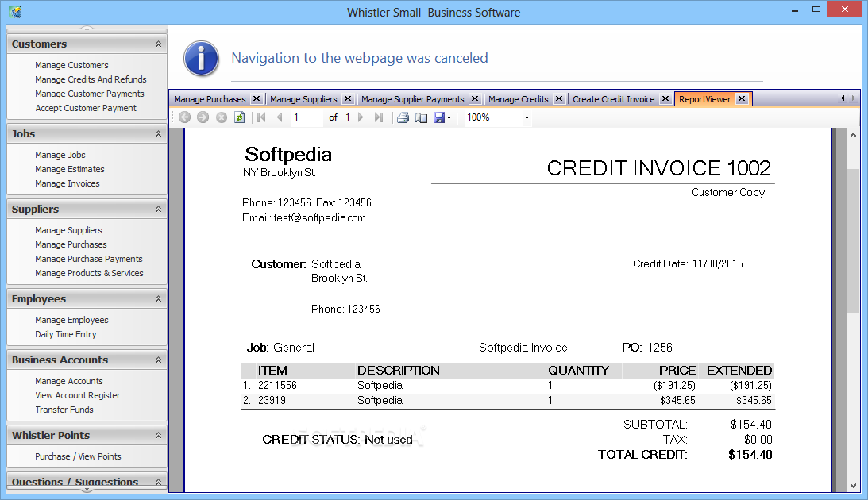The image size is (868, 500).
Task: Collapse the Customers sidebar group
Action: click(158, 44)
